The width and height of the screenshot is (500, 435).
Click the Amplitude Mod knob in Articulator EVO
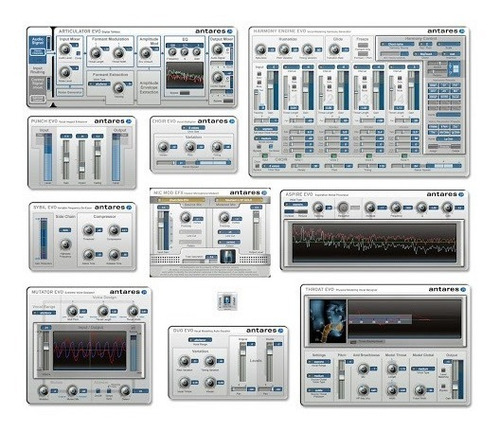145,53
